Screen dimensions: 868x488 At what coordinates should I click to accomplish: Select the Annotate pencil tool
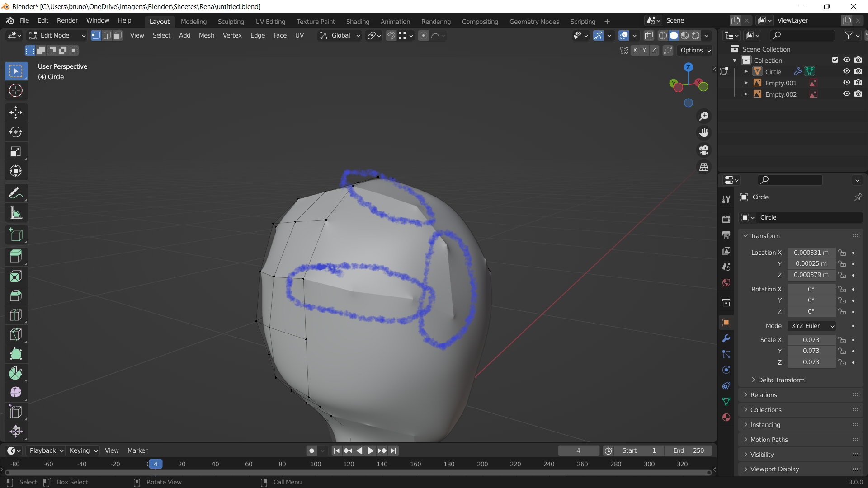pos(16,193)
